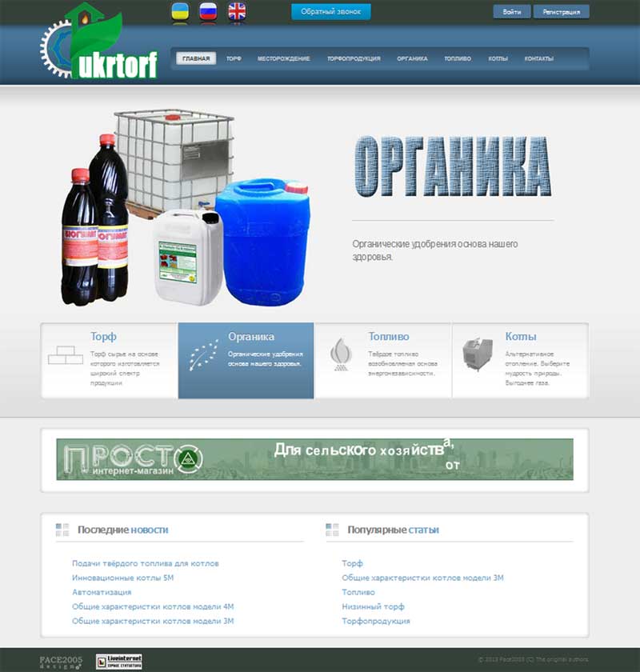Switch site language to English UK flag

pos(237,11)
